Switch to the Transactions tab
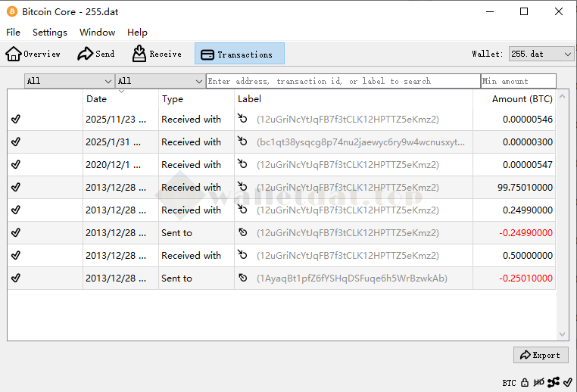Viewport: 577px width, 392px height. pyautogui.click(x=239, y=54)
